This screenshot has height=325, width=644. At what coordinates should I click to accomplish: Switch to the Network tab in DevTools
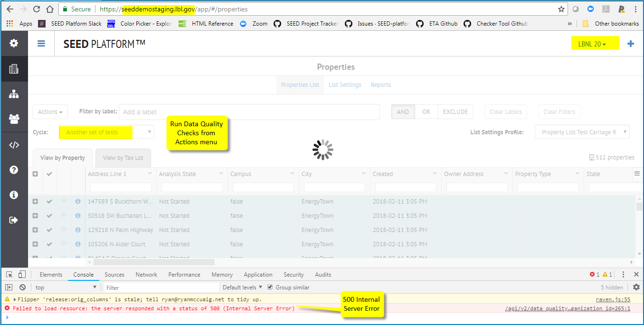coord(146,274)
